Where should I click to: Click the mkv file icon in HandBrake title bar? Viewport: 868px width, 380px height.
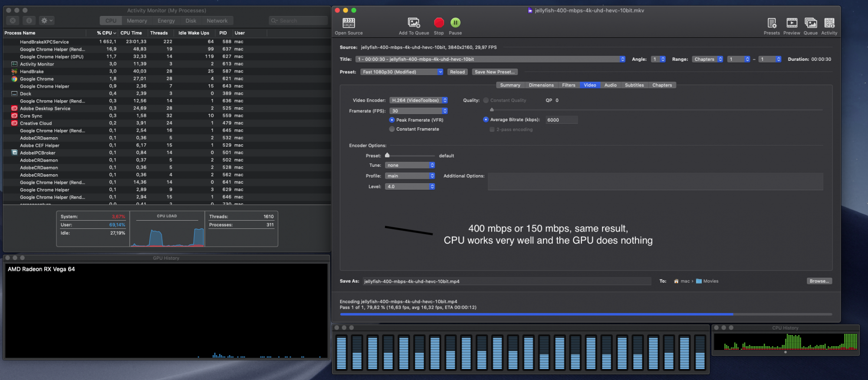coord(530,10)
